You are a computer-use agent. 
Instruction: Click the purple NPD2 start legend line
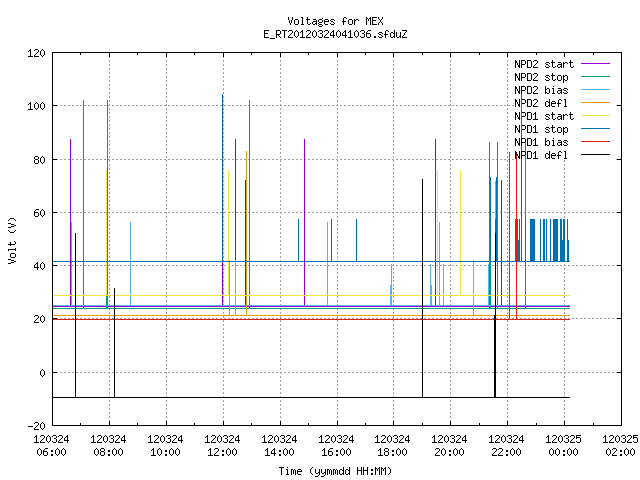(596, 64)
